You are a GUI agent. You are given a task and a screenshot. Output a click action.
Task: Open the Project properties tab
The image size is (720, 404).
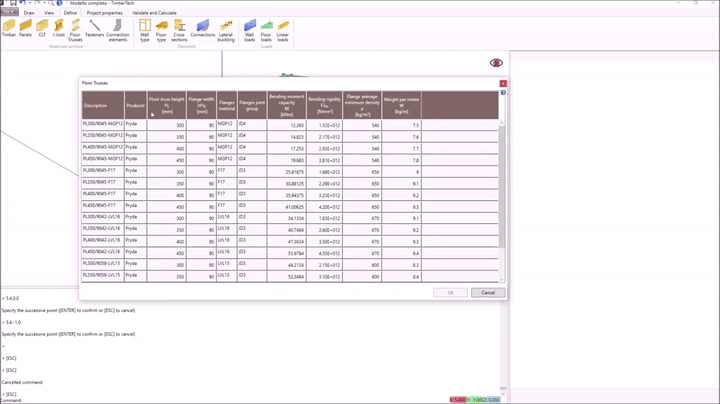105,13
